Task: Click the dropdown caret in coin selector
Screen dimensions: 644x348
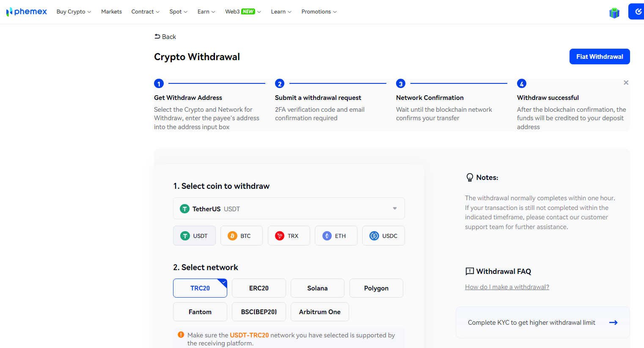Action: pyautogui.click(x=395, y=208)
